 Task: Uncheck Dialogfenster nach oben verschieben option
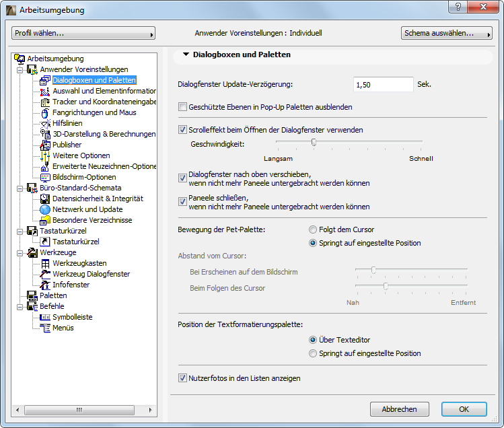pos(182,178)
